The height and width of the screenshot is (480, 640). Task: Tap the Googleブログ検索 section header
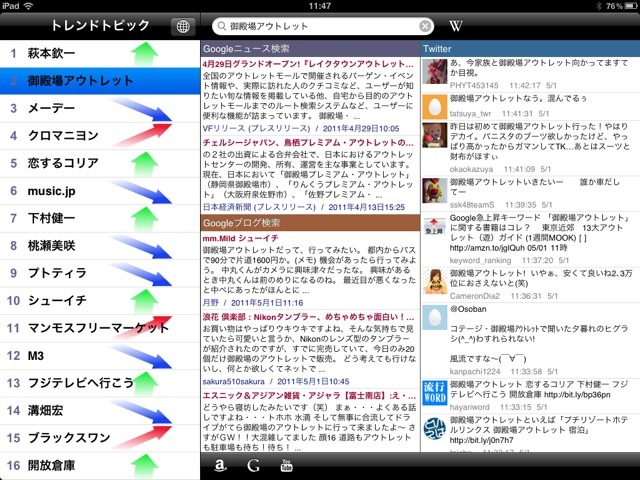pos(311,223)
